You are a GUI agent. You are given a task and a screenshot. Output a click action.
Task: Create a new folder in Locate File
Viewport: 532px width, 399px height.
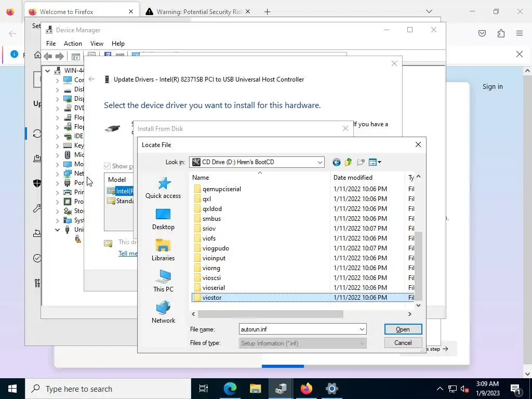click(361, 162)
